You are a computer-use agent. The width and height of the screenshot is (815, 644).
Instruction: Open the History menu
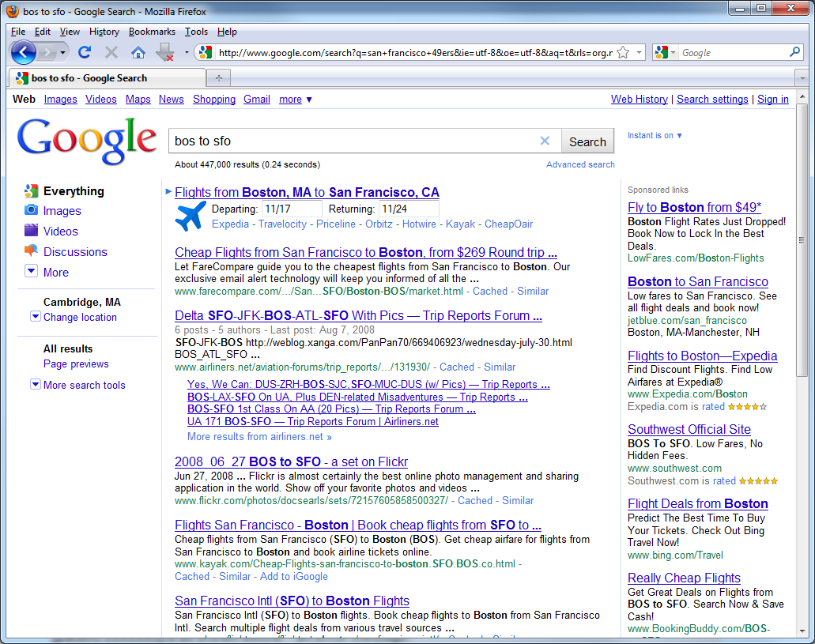[104, 31]
